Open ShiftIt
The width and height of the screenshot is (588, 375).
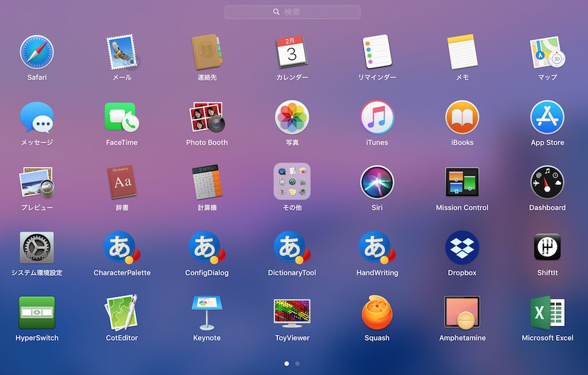(547, 247)
